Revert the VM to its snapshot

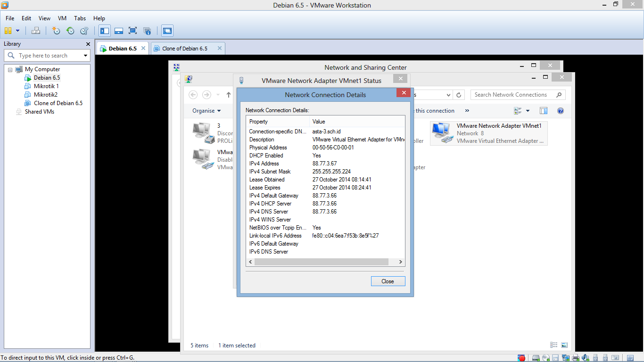point(70,31)
